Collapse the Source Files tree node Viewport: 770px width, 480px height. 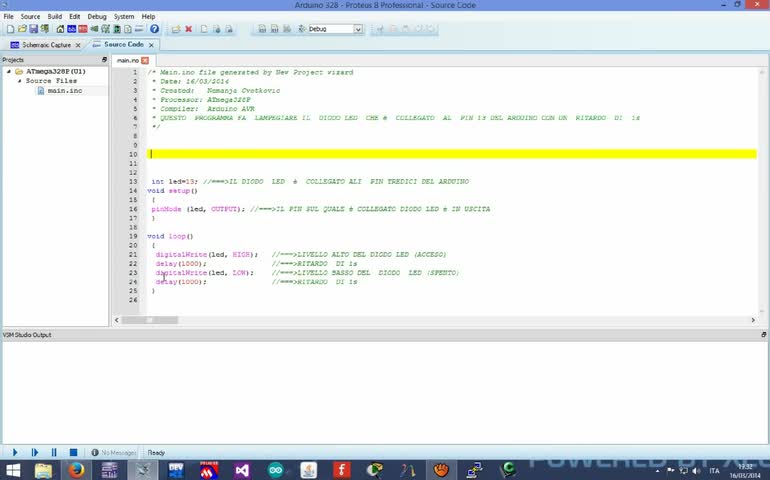(x=20, y=81)
